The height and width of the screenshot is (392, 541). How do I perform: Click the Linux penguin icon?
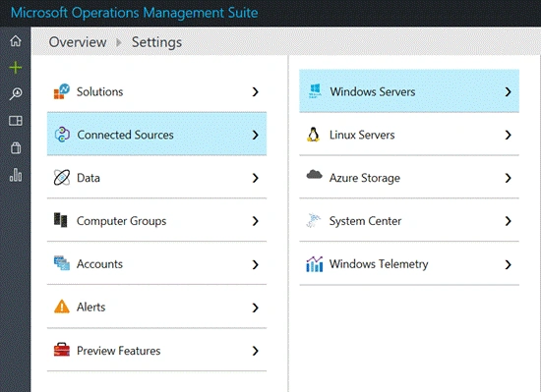pos(313,135)
